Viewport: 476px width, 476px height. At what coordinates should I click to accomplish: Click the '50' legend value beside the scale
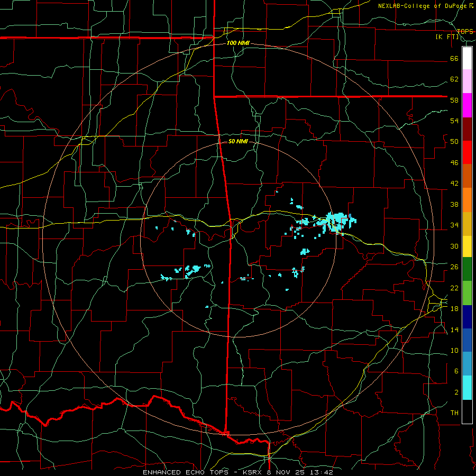click(454, 142)
